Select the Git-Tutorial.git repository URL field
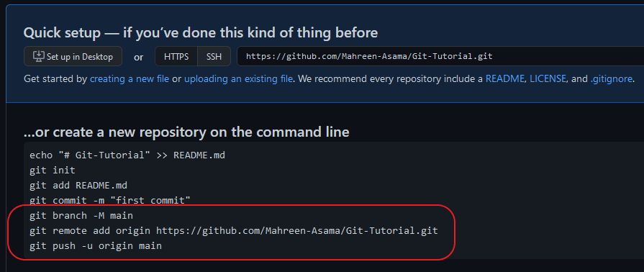Viewport: 644px width, 272px height. [x=440, y=56]
